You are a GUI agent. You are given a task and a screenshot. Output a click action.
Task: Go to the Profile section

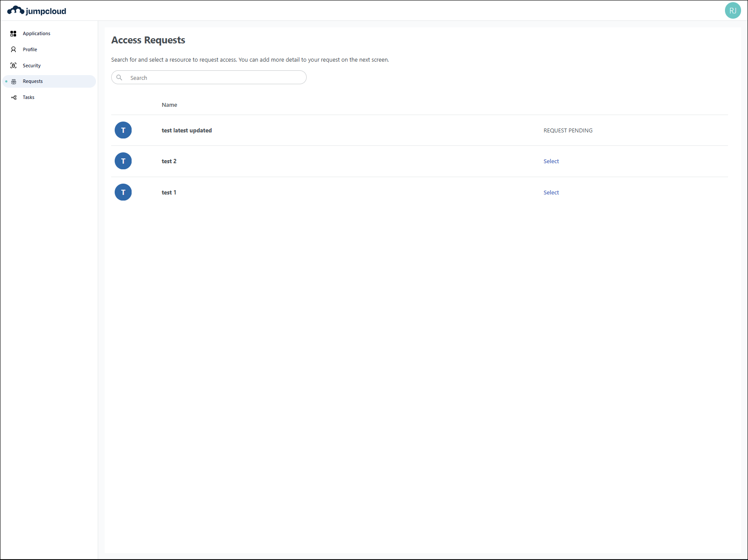pos(30,49)
